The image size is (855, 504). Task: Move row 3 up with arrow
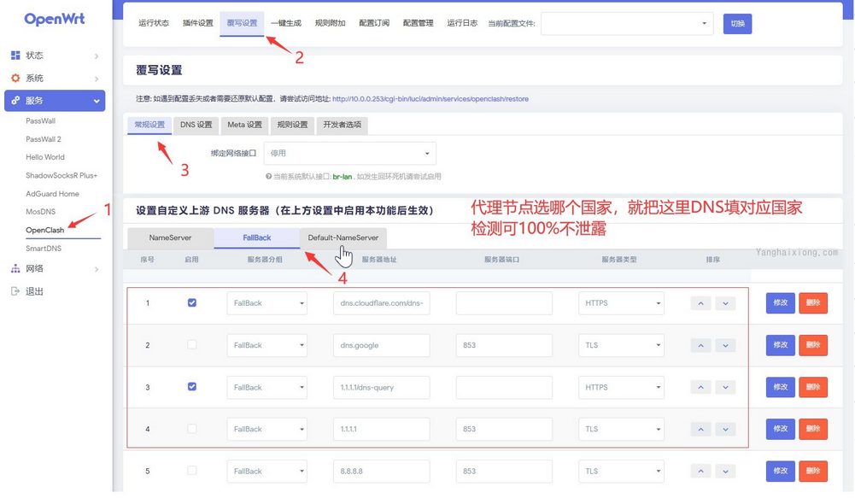(x=700, y=387)
